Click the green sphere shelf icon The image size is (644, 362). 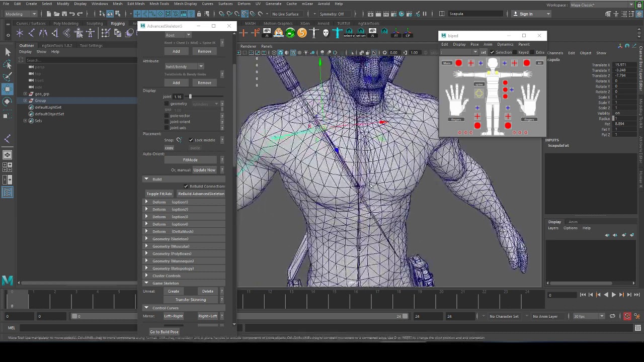[290, 33]
